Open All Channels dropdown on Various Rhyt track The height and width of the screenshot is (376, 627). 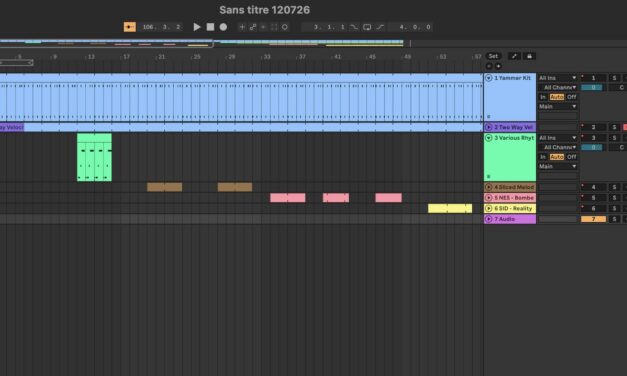pos(557,147)
